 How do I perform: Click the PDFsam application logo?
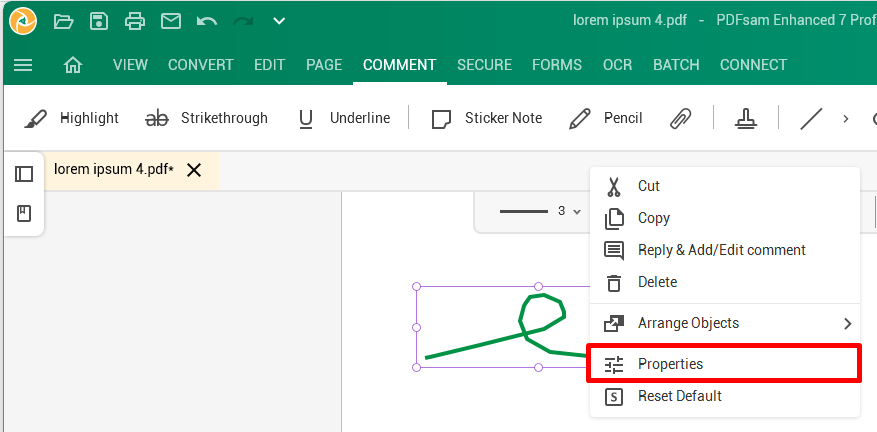(x=23, y=21)
